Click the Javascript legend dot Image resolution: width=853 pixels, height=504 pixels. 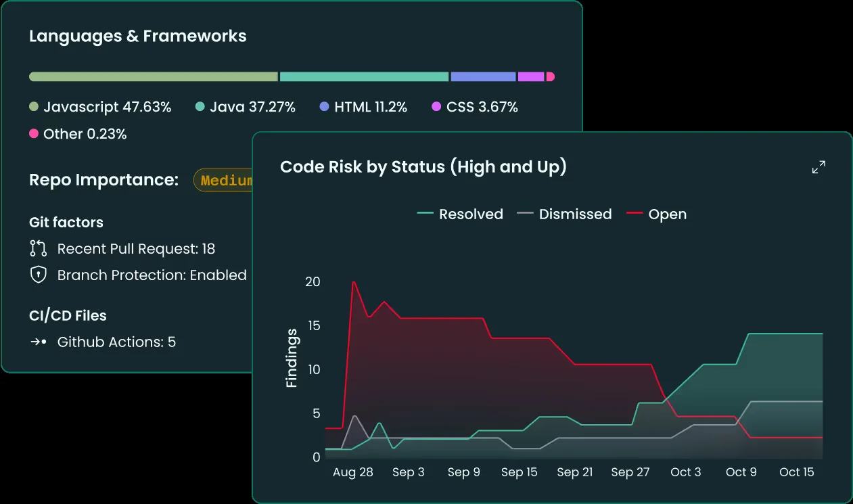(x=34, y=106)
